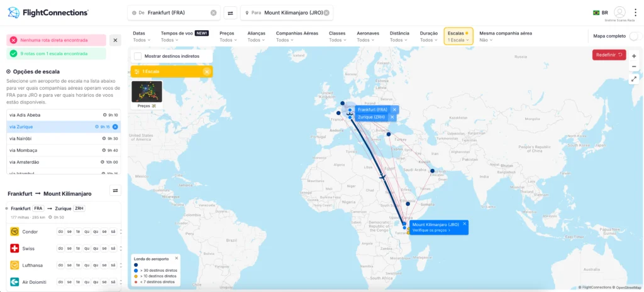This screenshot has height=292, width=644.
Task: Open the Alianças filter dropdown
Action: point(257,36)
